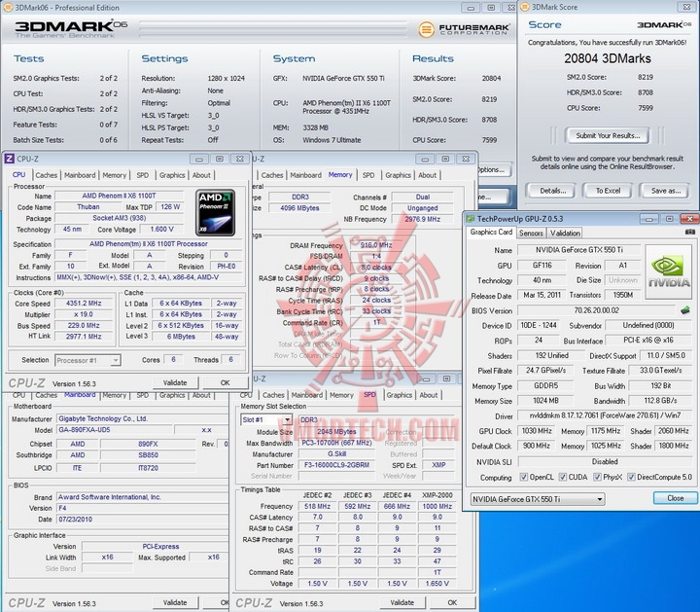Viewport: 700px width, 612px height.
Task: Click the GPU-Z screenshot camera icon
Action: tap(689, 232)
